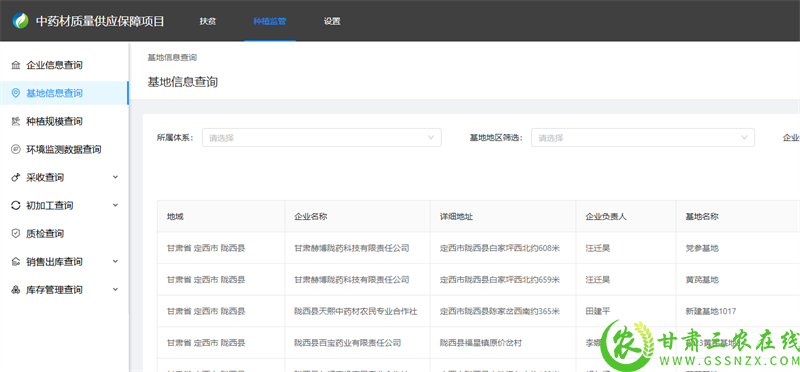Click 汪迁昊 in the 黄芪基地 row

[x=598, y=280]
